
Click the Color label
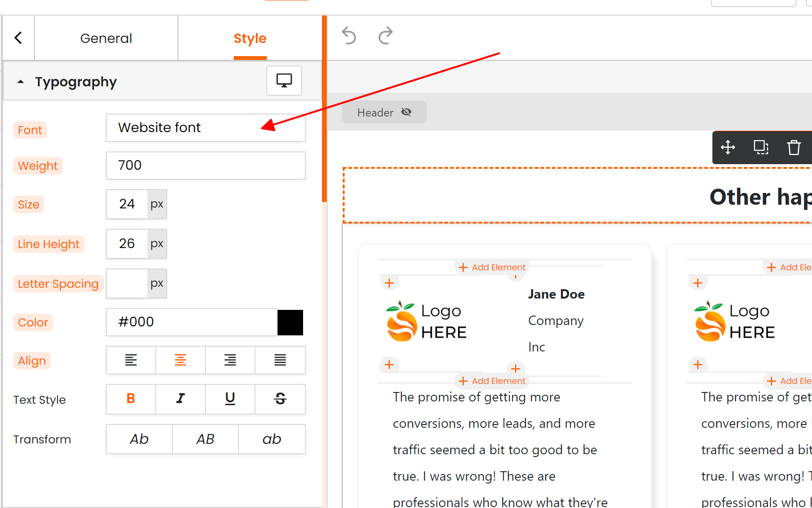tap(33, 322)
